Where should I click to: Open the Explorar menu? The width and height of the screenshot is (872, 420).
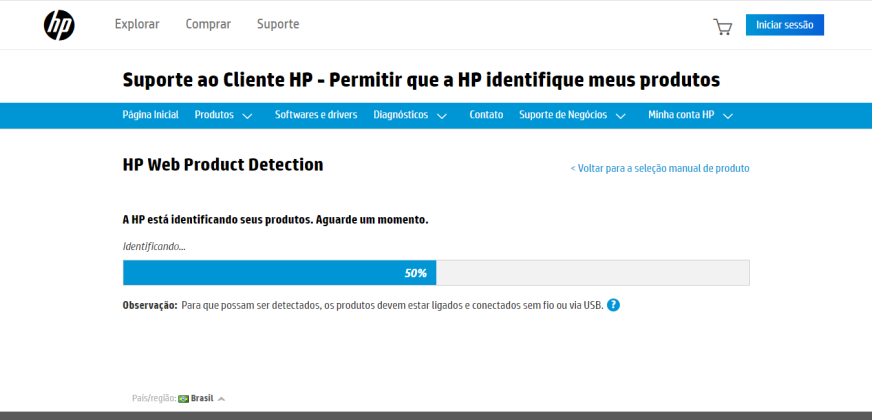coord(137,24)
